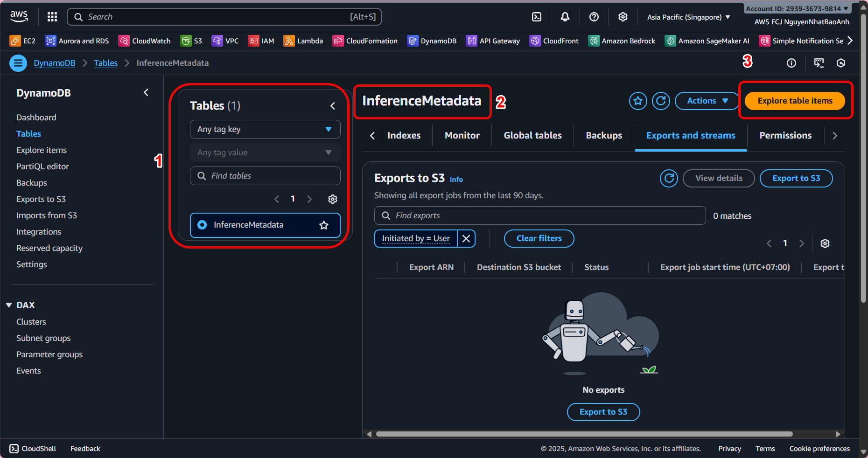
Task: Open Simple Notification Service shortcut
Action: tap(801, 41)
